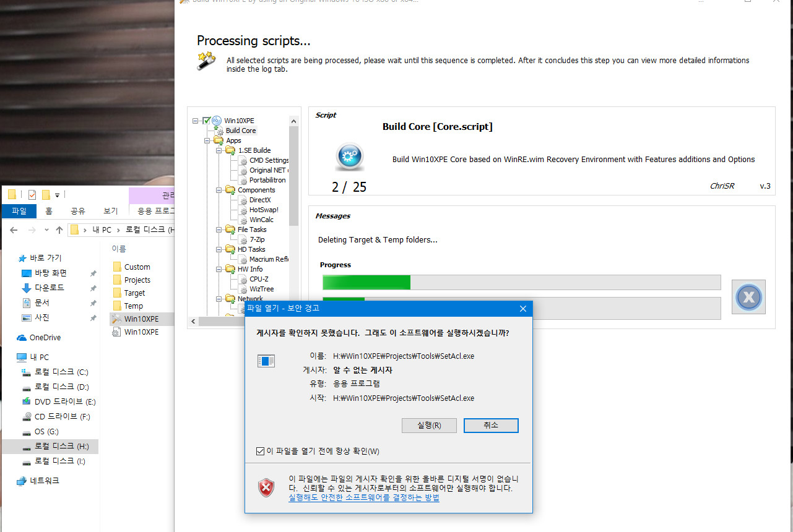Switch to the 공유 ribbon tab
The image size is (793, 532).
(78, 211)
